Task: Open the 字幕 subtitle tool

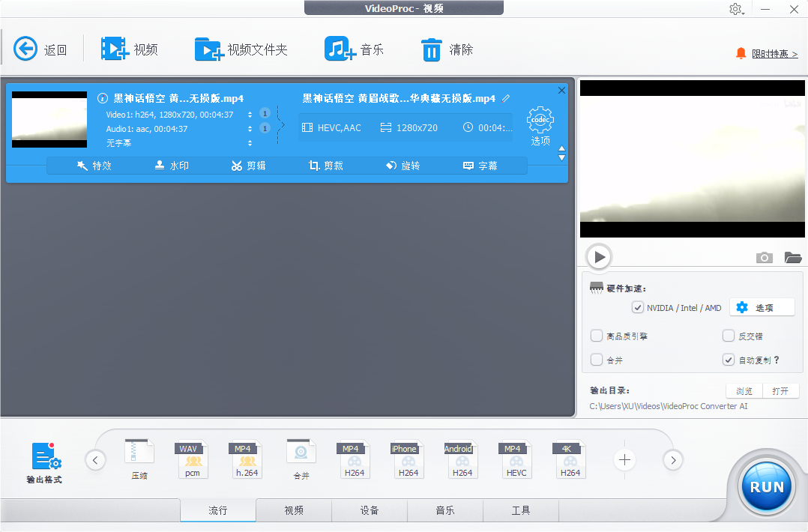Action: [x=483, y=166]
